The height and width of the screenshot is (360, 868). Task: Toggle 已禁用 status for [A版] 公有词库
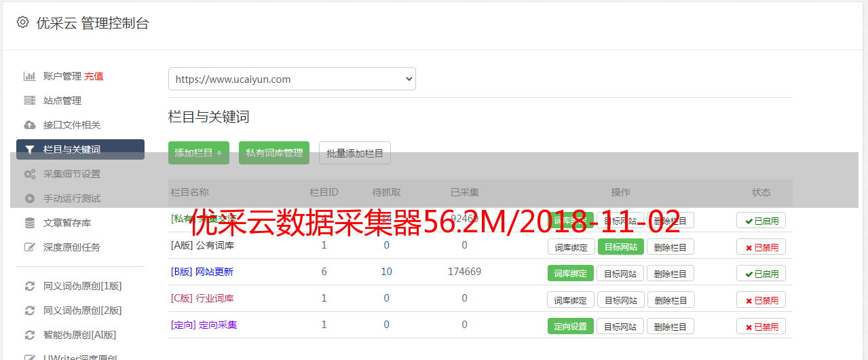(x=761, y=247)
